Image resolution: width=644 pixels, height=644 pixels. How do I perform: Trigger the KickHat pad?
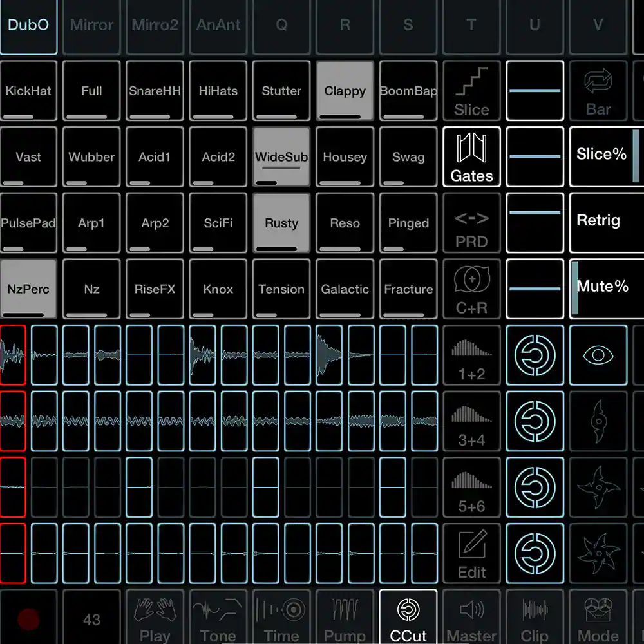pos(28,91)
